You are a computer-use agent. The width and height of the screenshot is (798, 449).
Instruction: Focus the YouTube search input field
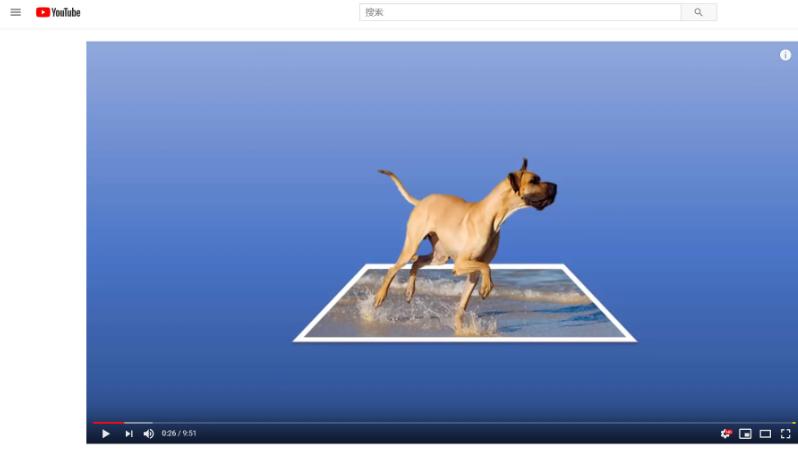[x=520, y=12]
